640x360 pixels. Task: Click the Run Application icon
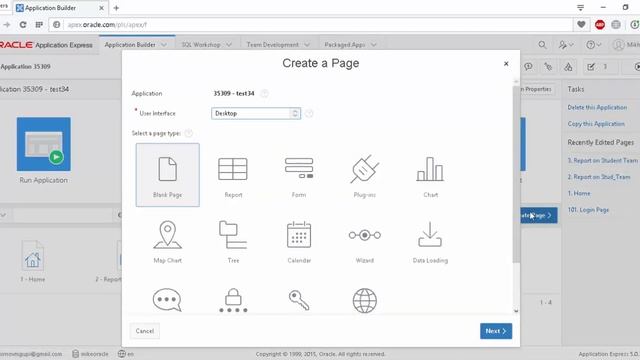44,144
